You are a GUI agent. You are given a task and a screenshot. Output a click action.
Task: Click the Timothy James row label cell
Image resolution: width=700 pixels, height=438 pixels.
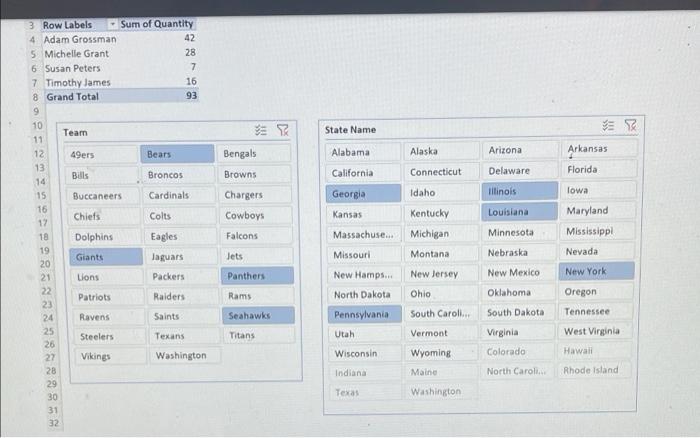(x=78, y=83)
